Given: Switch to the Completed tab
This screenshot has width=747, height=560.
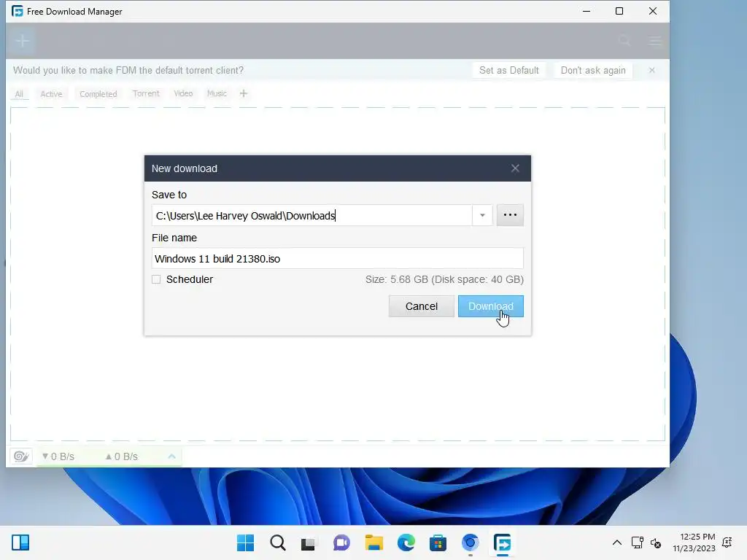Looking at the screenshot, I should pos(98,94).
